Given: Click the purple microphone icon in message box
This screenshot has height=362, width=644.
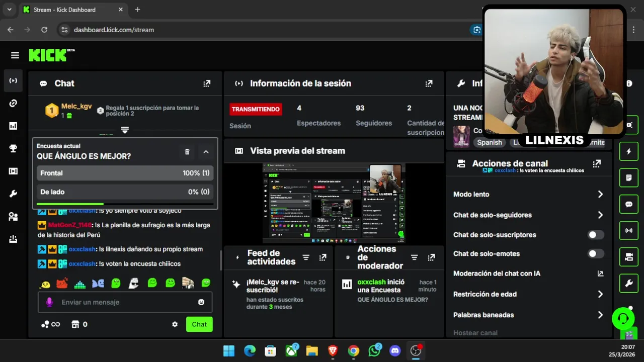Looking at the screenshot, I should (x=49, y=302).
